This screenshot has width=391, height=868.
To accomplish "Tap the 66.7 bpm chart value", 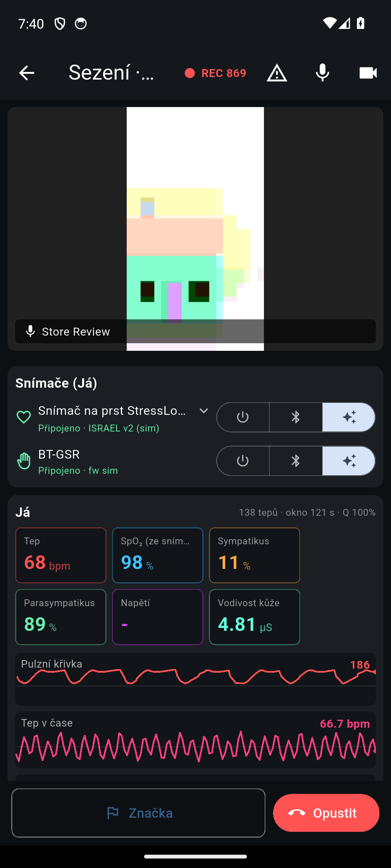I will pyautogui.click(x=345, y=724).
